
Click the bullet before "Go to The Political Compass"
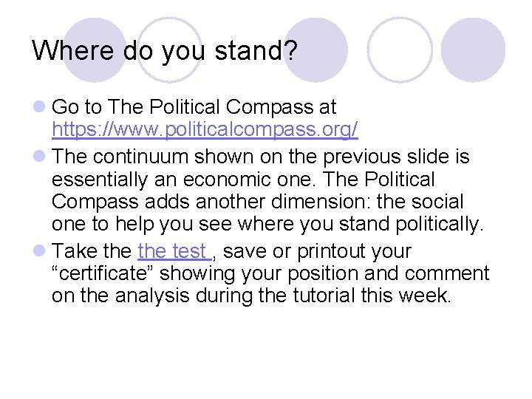pos(39,106)
